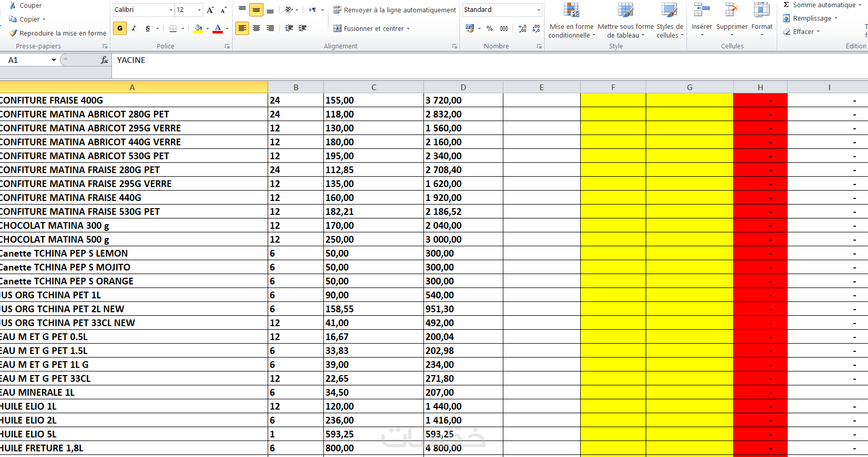
Task: Activate the Reproduire la mise en forme paintbrush
Action: pyautogui.click(x=13, y=33)
